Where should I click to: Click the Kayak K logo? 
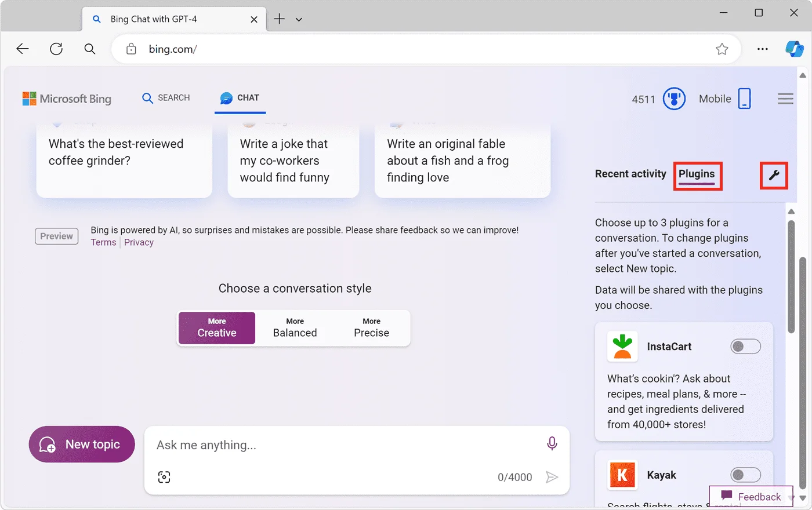click(622, 475)
